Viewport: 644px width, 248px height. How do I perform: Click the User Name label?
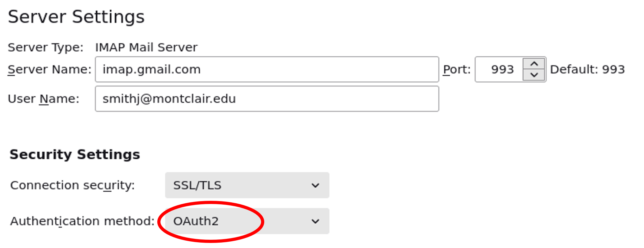(43, 99)
